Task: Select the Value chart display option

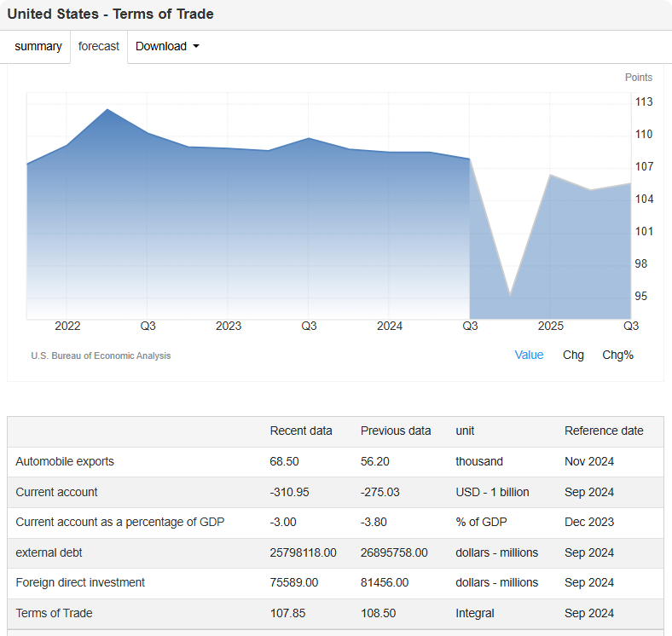Action: click(529, 355)
